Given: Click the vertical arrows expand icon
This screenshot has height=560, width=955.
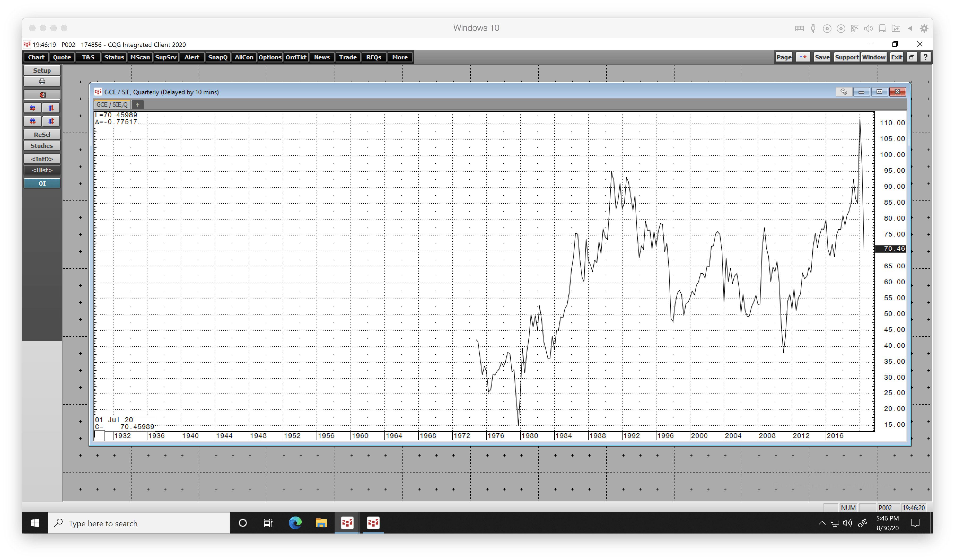Looking at the screenshot, I should point(51,108).
